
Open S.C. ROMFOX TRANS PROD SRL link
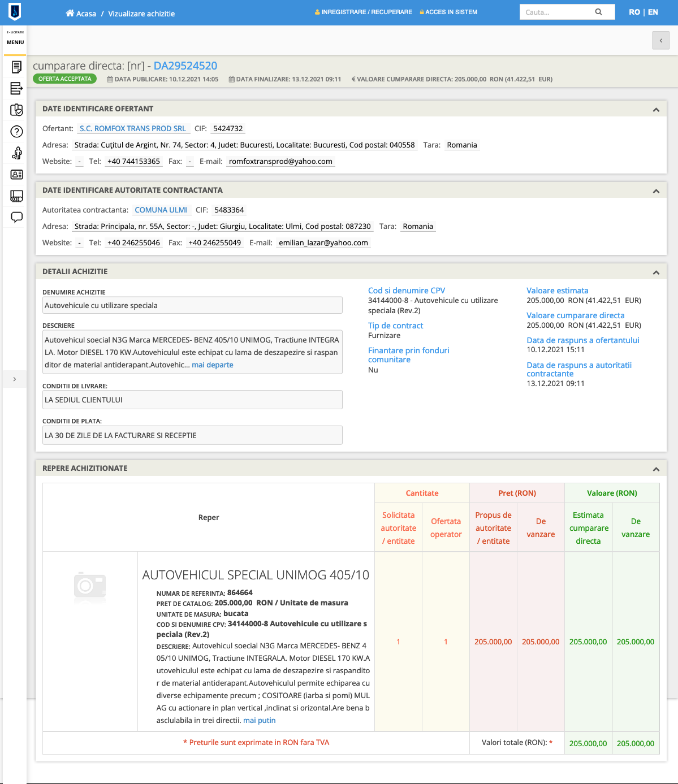[x=133, y=128]
